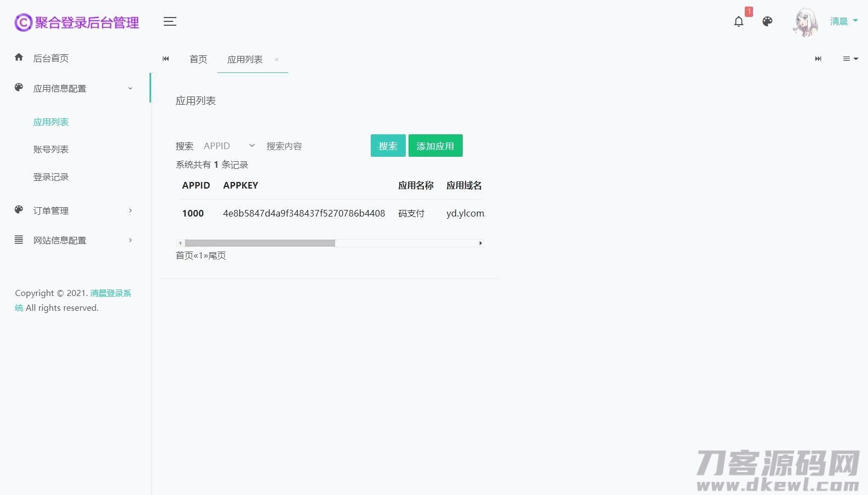Click the user avatar picture
This screenshot has width=868, height=495.
click(x=806, y=22)
